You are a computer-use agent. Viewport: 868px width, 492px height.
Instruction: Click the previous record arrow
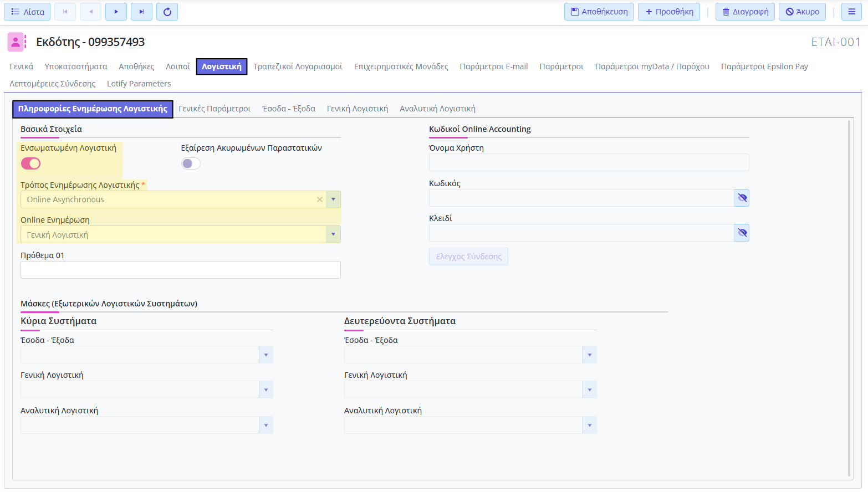[90, 12]
